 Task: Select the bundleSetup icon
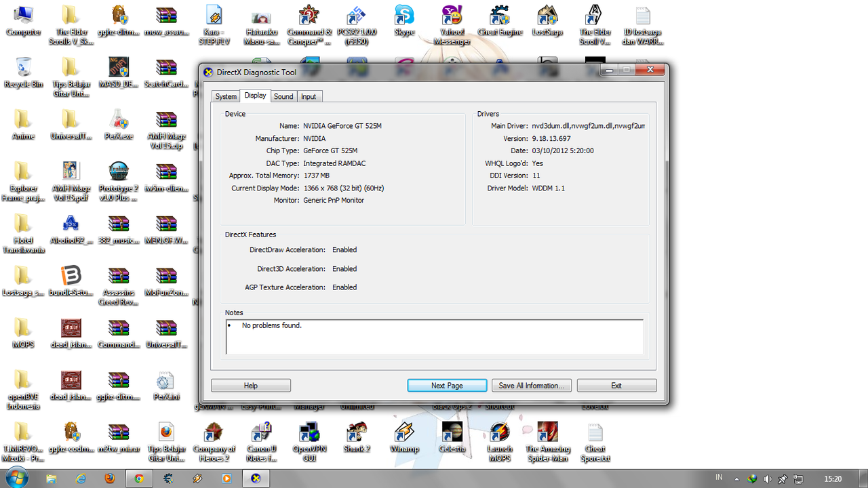tap(71, 282)
